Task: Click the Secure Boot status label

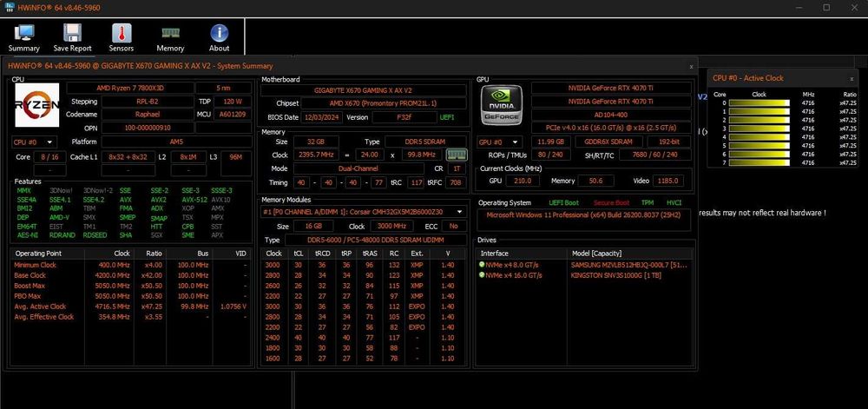Action: point(611,202)
